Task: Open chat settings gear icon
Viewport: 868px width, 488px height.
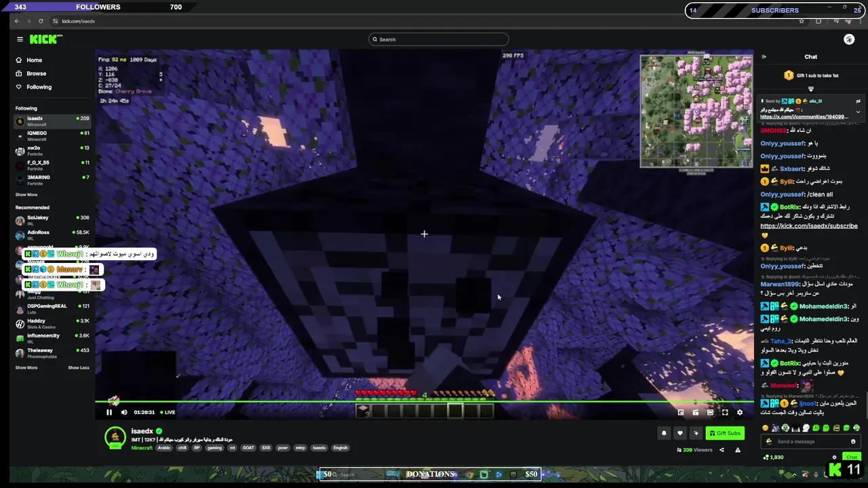Action: tap(835, 457)
